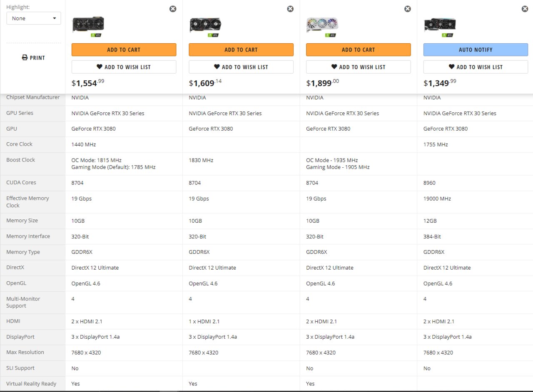Open the second graphics card thumbnail image
533x392 pixels.
[205, 25]
